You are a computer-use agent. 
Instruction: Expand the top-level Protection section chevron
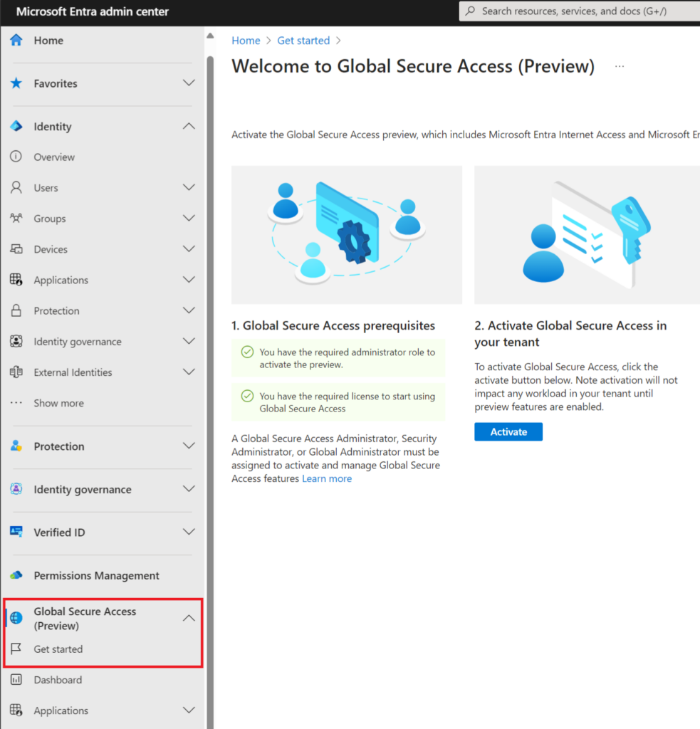(189, 446)
